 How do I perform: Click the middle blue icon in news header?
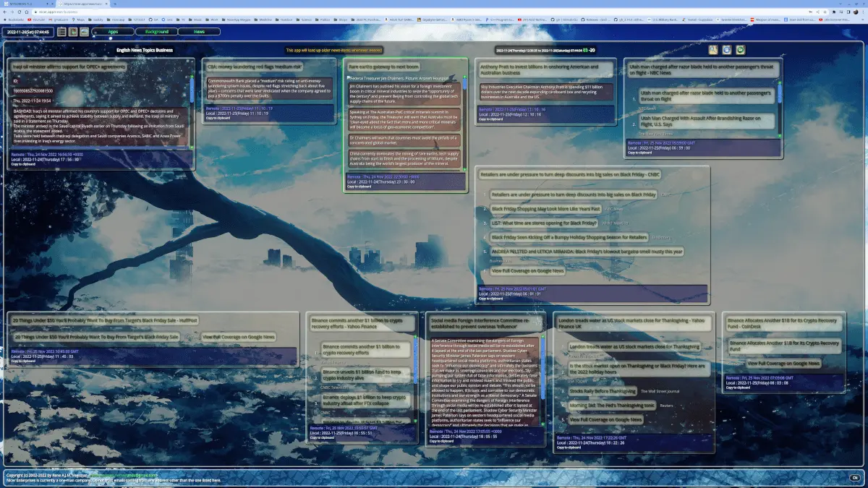point(727,50)
